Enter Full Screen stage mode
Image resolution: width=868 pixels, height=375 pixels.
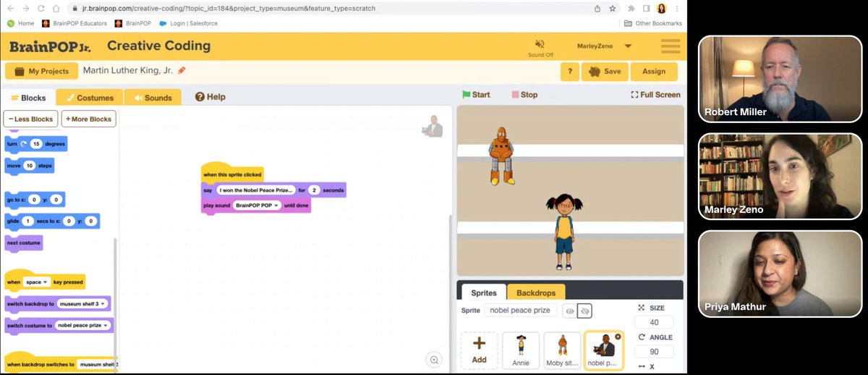[655, 94]
